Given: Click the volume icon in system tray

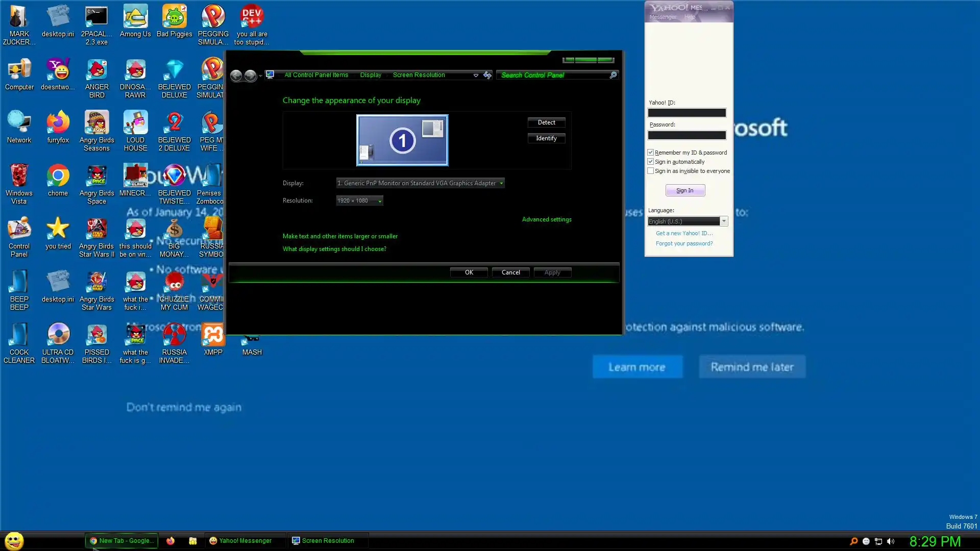Looking at the screenshot, I should [x=891, y=541].
